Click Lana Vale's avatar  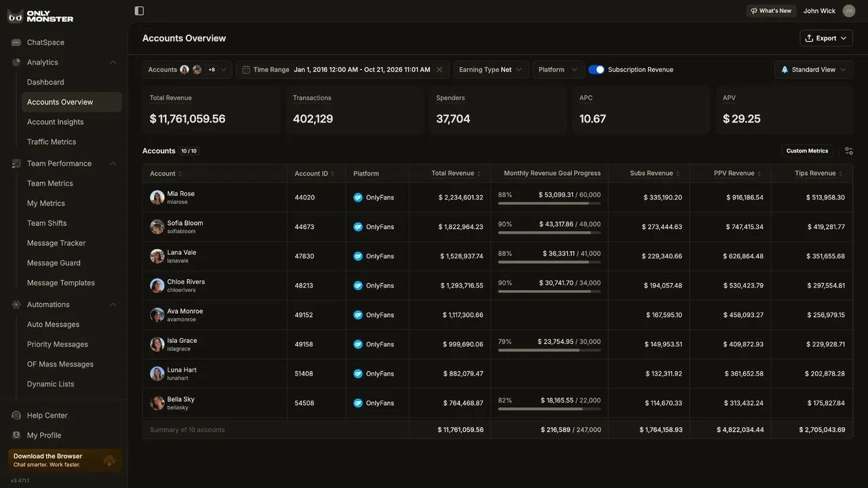pyautogui.click(x=157, y=256)
